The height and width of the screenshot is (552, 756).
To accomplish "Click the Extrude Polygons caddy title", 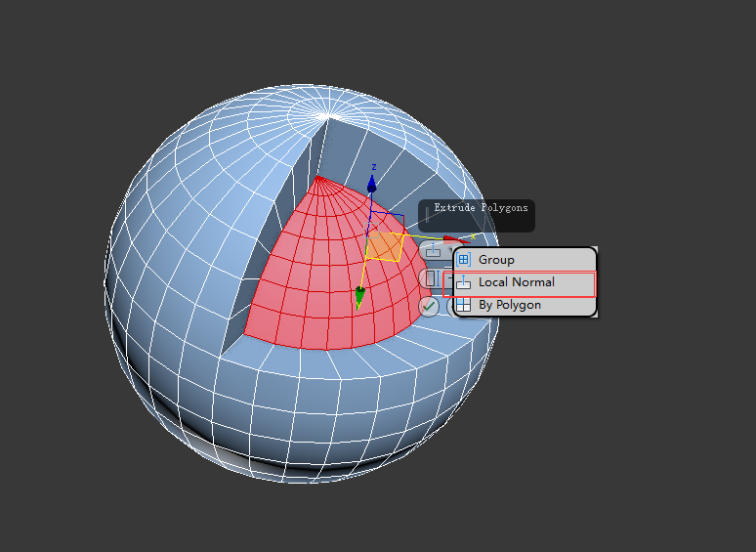I will coord(481,208).
